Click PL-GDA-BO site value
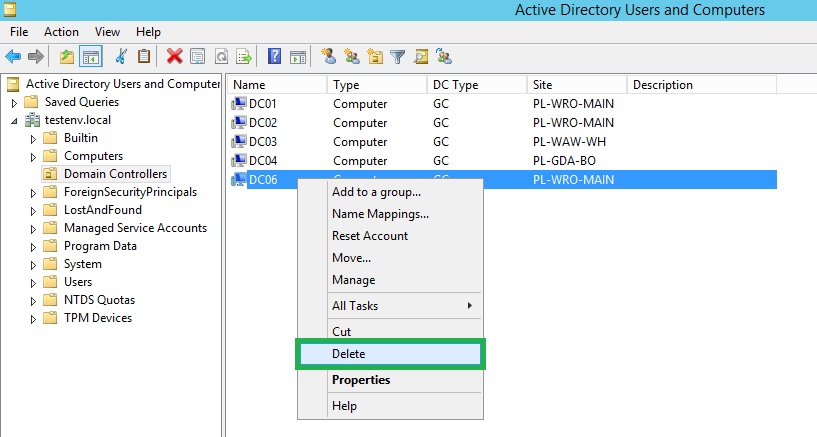Viewport: 817px width, 437px height. (564, 161)
